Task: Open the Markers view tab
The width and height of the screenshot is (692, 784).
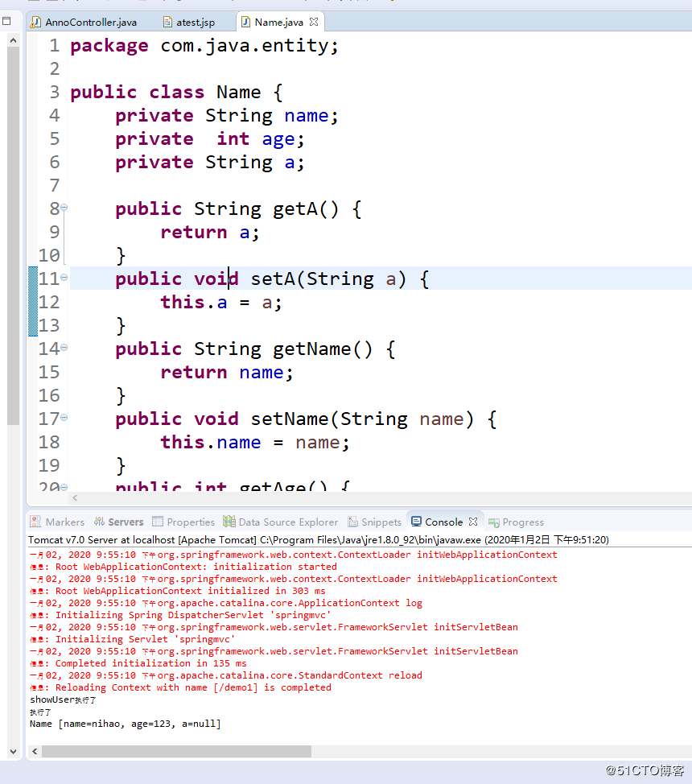Action: tap(57, 522)
